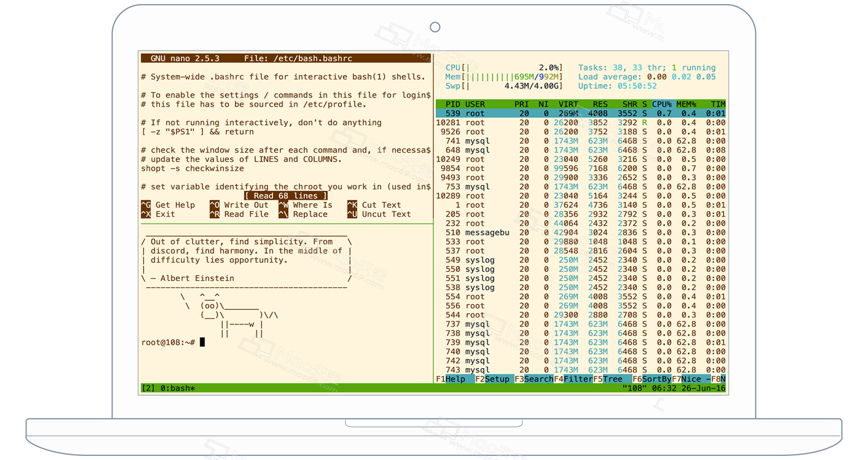The height and width of the screenshot is (460, 868).
Task: Select process row PID 9854 root
Action: (x=581, y=169)
